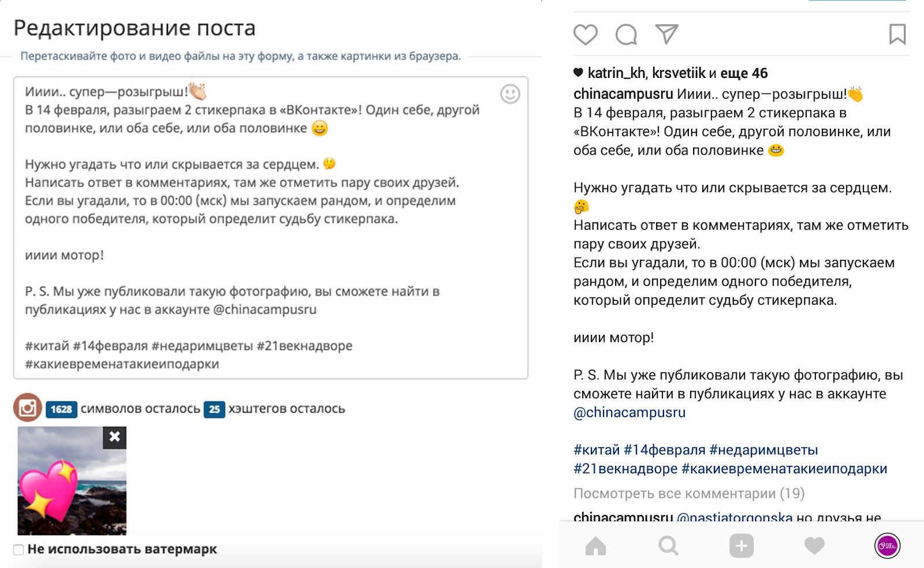Click the Instagram network icon under the editor
Screen dimensions: 924x568
pyautogui.click(x=27, y=408)
